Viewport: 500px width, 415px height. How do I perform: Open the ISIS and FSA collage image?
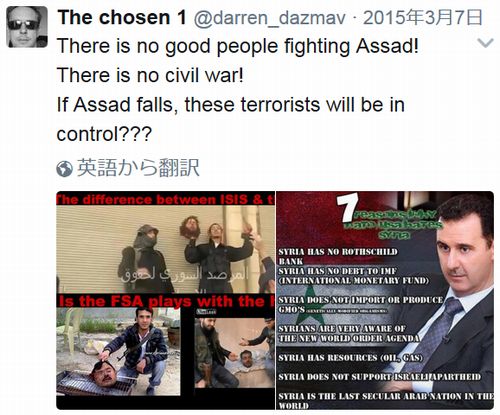tap(166, 300)
